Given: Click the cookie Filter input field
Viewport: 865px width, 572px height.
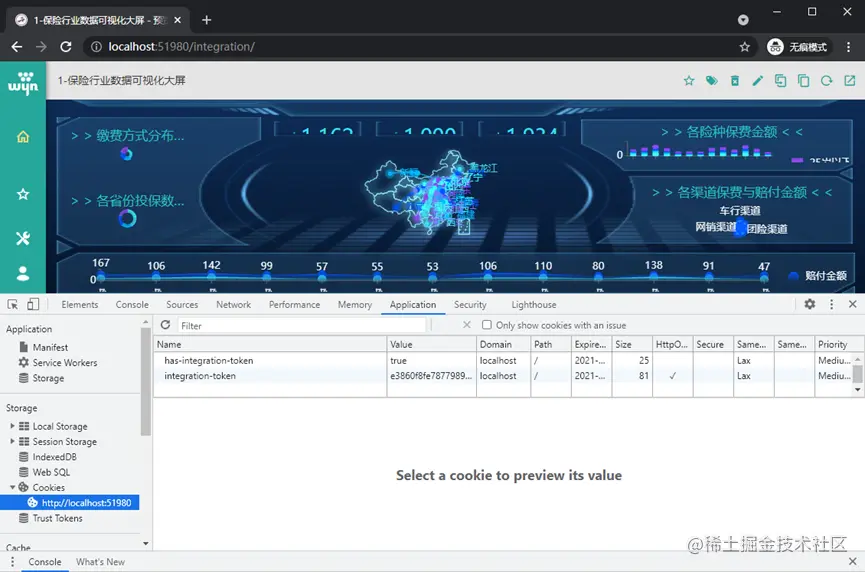Looking at the screenshot, I should click(x=301, y=325).
